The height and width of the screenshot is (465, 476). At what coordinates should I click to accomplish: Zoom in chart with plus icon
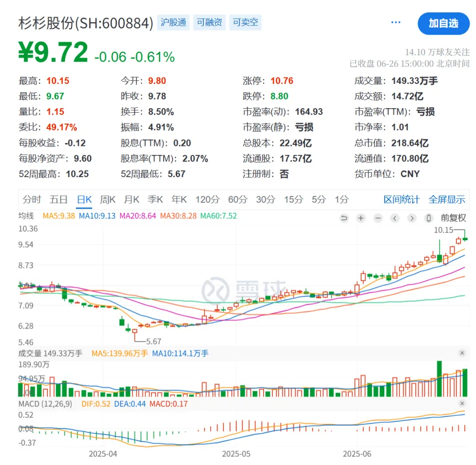pyautogui.click(x=360, y=218)
